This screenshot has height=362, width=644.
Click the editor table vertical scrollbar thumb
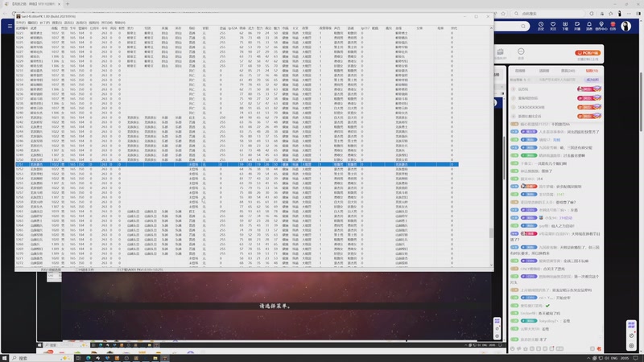(491, 232)
